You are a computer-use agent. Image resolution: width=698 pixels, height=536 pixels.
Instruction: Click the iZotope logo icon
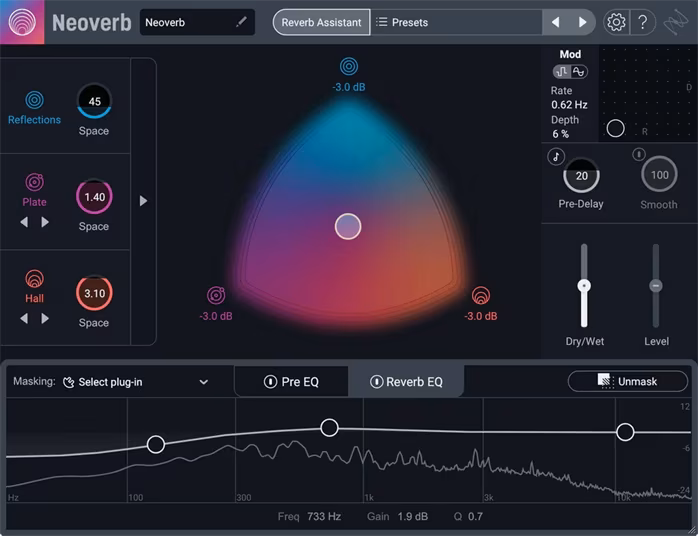pos(676,22)
